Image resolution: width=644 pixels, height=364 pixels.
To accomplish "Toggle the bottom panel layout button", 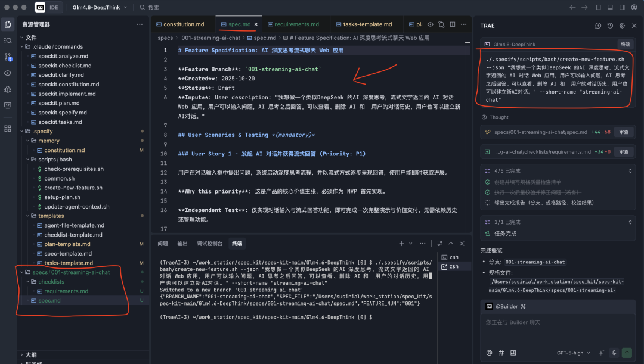I will [x=611, y=7].
